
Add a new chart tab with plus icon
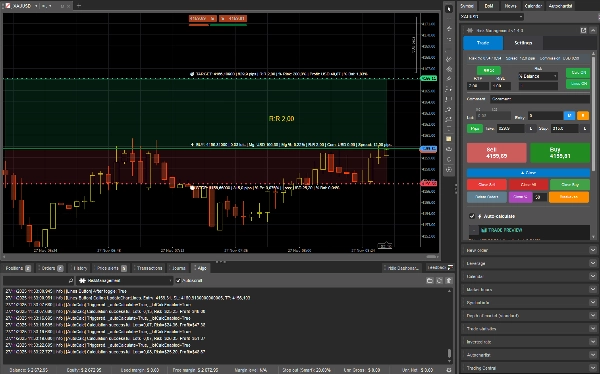click(79, 6)
